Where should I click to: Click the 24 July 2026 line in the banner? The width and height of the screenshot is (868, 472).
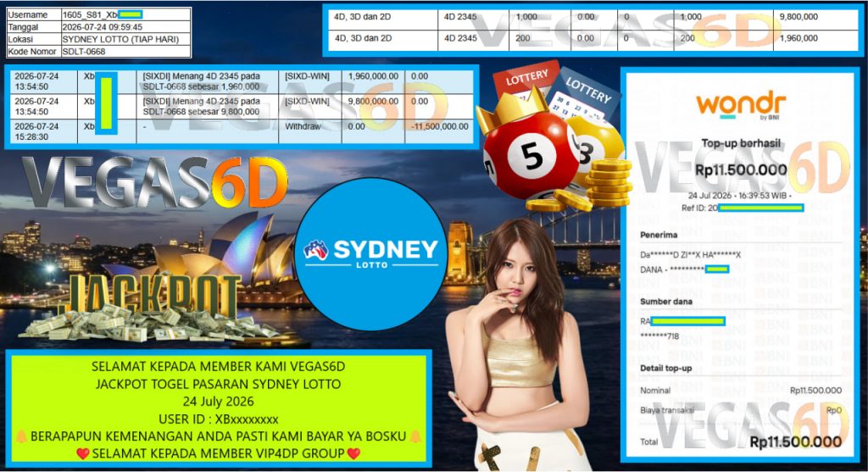click(x=218, y=402)
